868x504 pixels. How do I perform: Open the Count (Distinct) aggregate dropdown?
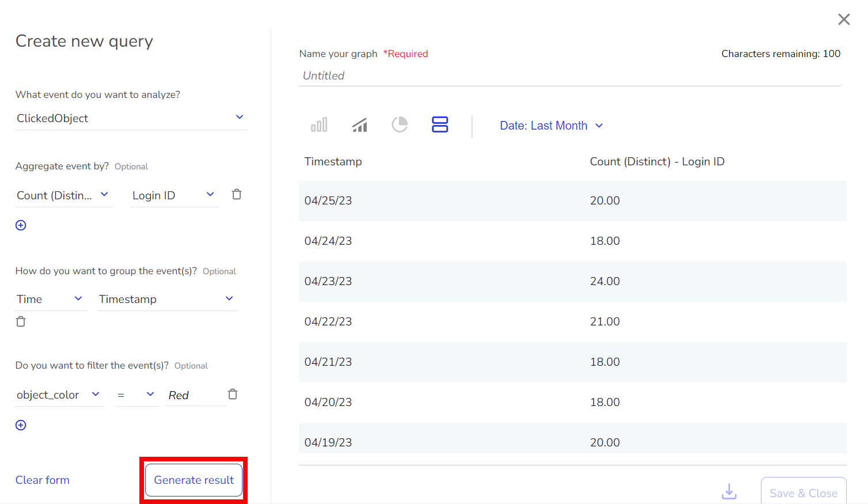(64, 195)
